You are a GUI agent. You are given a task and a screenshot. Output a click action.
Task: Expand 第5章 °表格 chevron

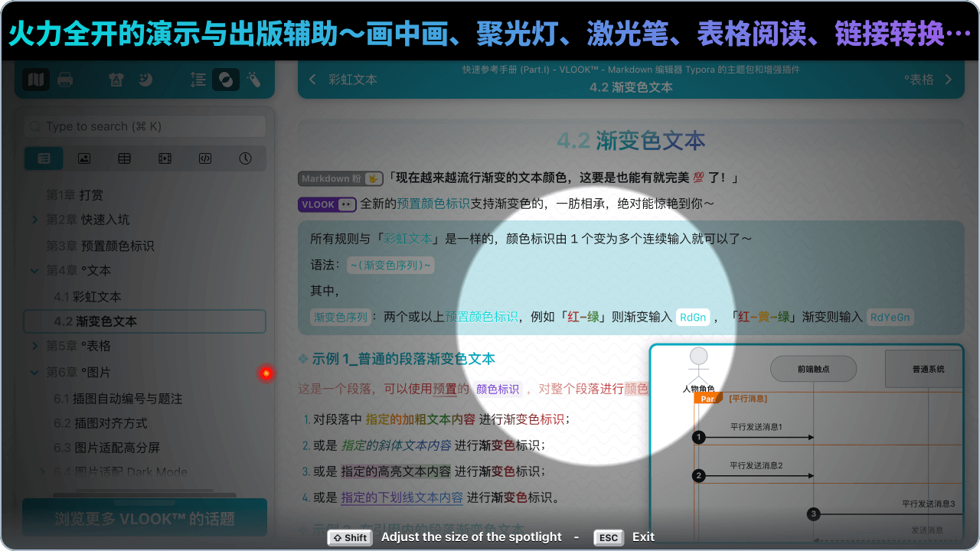(x=34, y=346)
